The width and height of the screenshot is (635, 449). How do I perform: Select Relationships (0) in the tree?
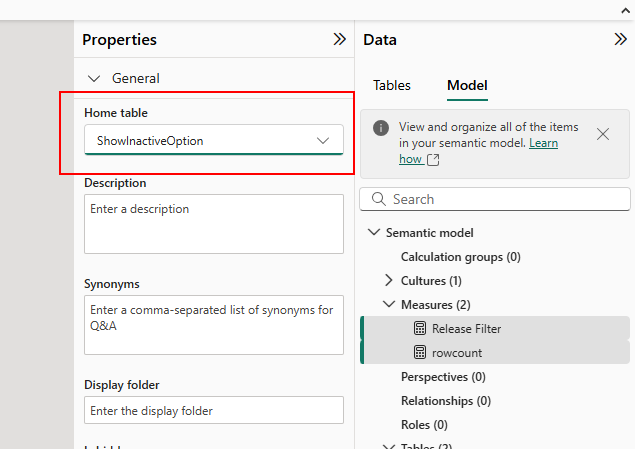pos(446,401)
